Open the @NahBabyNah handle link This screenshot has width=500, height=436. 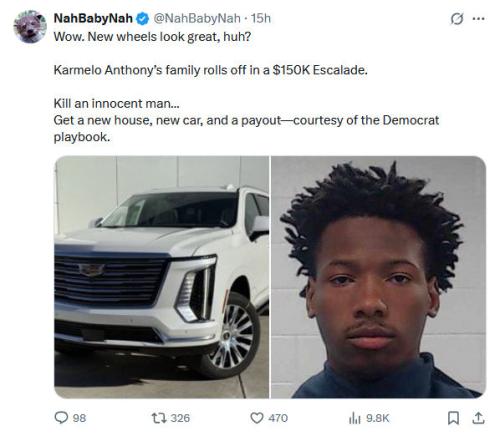tap(197, 18)
